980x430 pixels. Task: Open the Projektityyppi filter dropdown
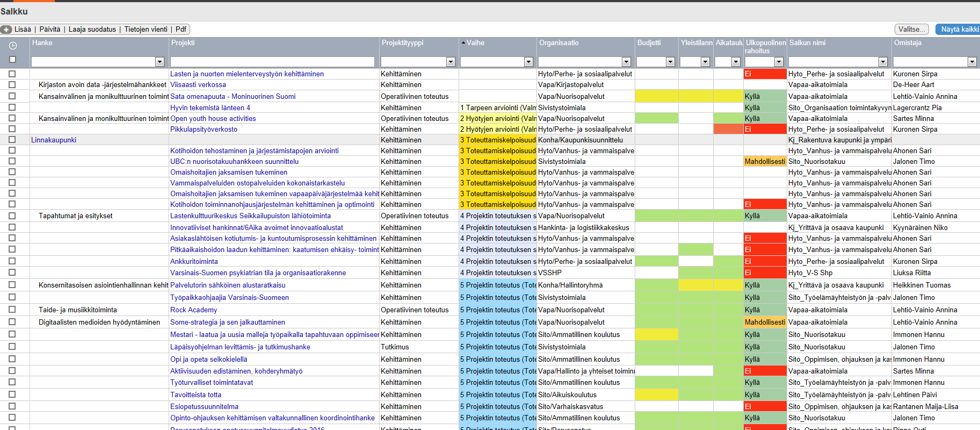[451, 62]
